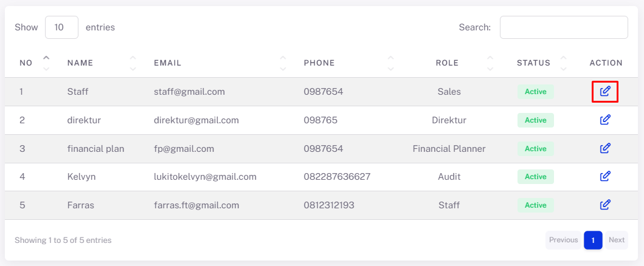Click edit icon for direktur
This screenshot has height=266, width=644.
[x=605, y=120]
